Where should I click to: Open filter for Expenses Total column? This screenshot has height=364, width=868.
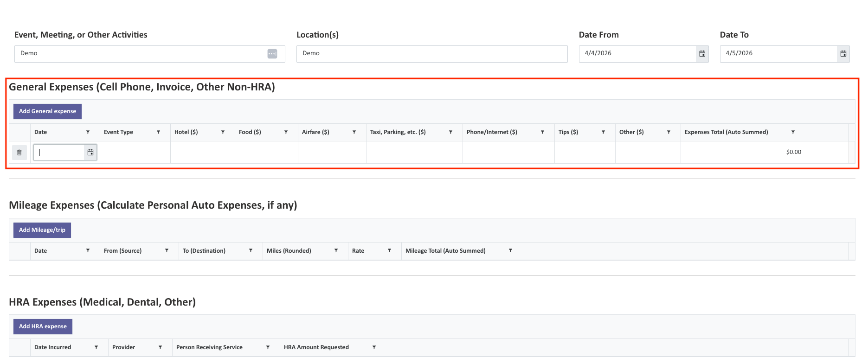coord(793,132)
